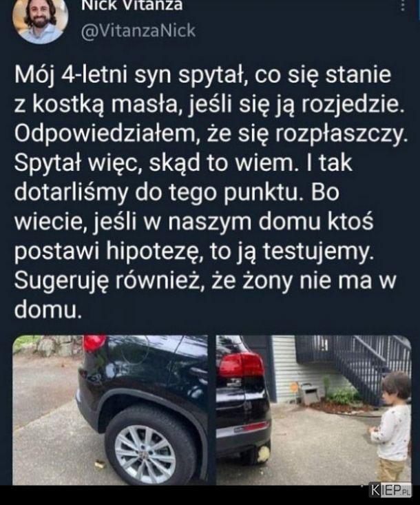The image size is (420, 505).
Task: Click the last word "domu." of the tweet
Action: pos(47,310)
